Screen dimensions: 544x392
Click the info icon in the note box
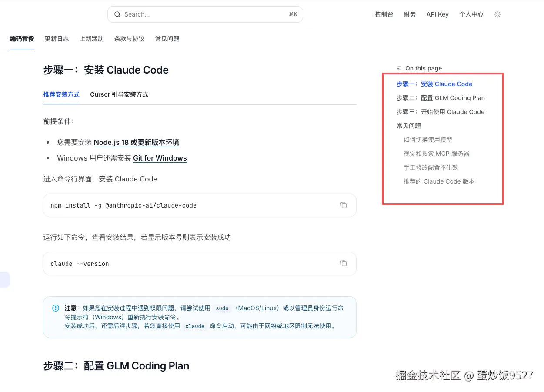(x=56, y=308)
